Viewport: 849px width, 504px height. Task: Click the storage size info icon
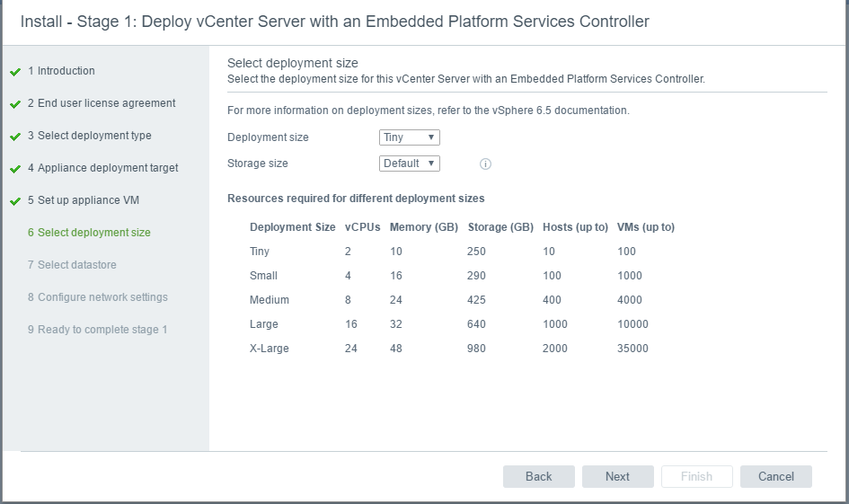pyautogui.click(x=485, y=164)
